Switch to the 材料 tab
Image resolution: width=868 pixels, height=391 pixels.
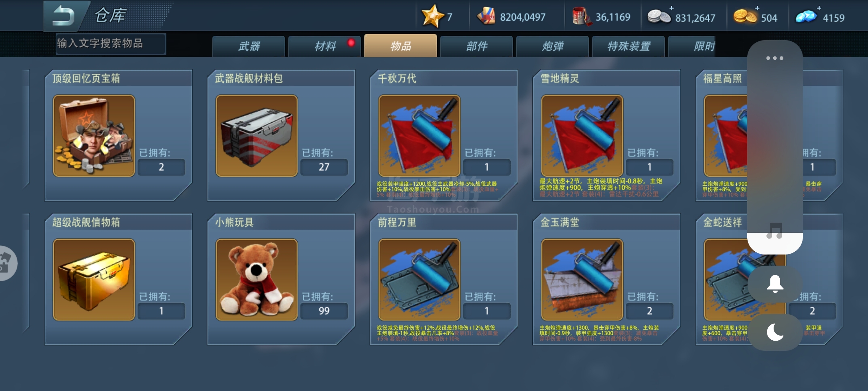(x=325, y=46)
